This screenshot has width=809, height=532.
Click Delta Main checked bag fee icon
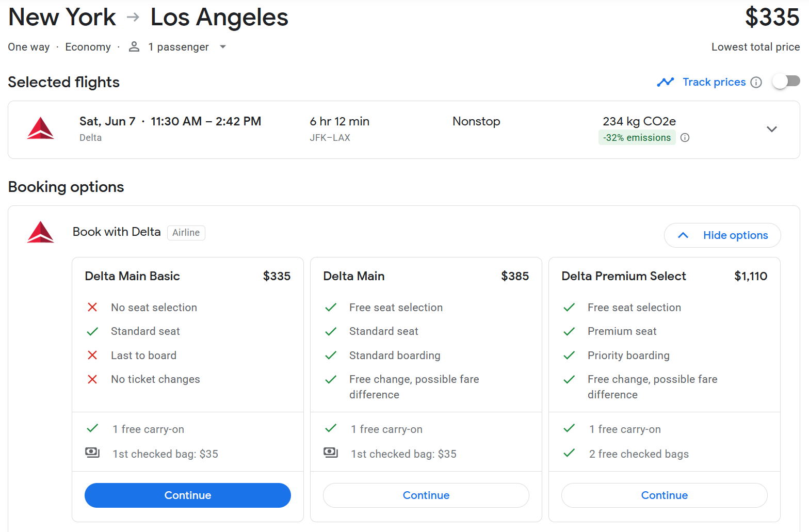point(331,453)
